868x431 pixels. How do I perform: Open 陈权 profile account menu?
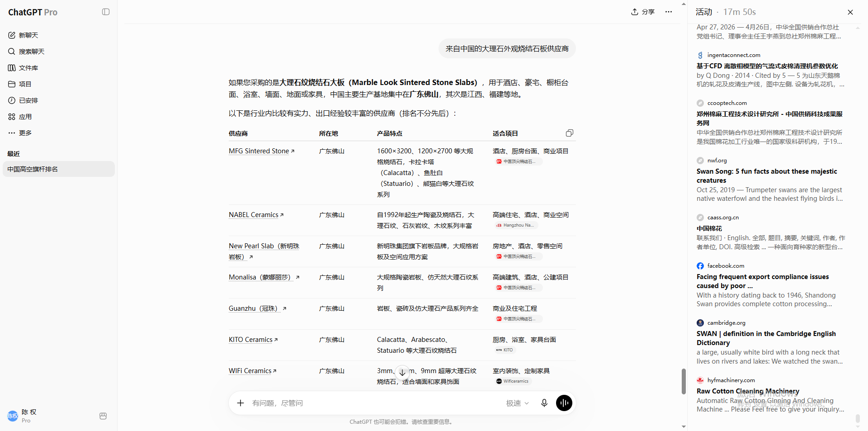pos(50,416)
